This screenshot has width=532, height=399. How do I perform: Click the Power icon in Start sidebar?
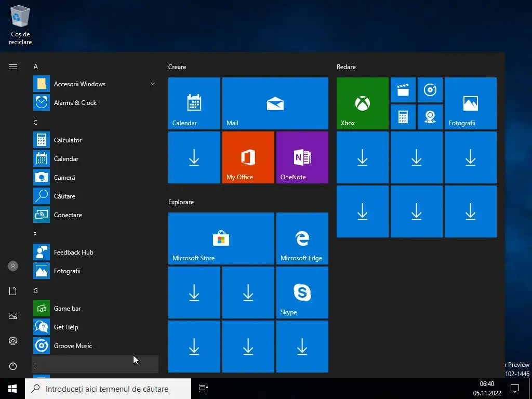coord(13,366)
